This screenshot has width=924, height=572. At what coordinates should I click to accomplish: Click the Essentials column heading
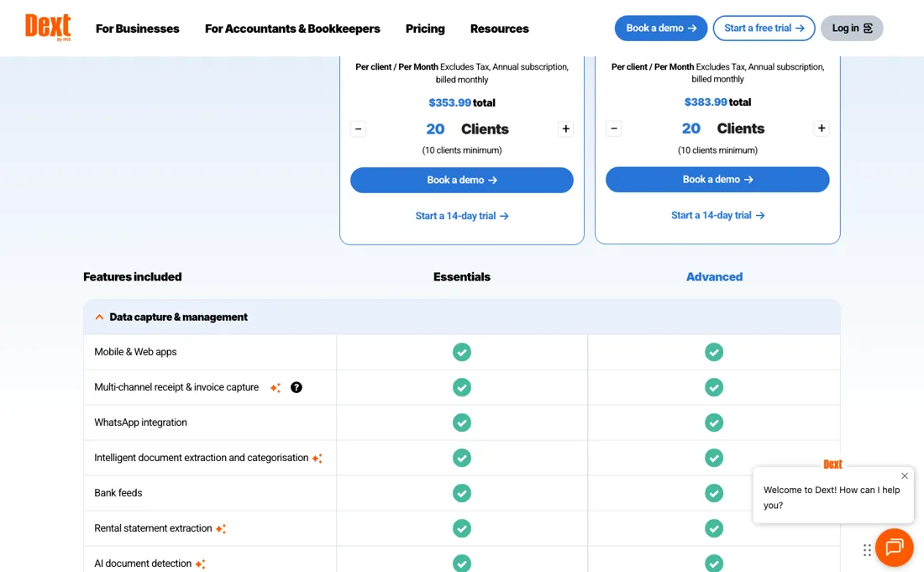[x=462, y=277]
